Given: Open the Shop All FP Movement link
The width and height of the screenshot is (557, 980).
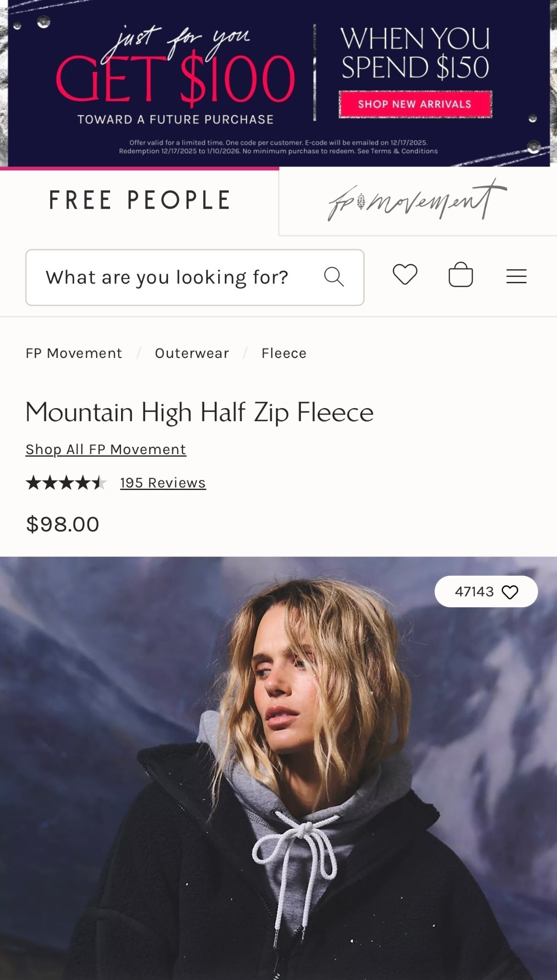Looking at the screenshot, I should click(106, 449).
